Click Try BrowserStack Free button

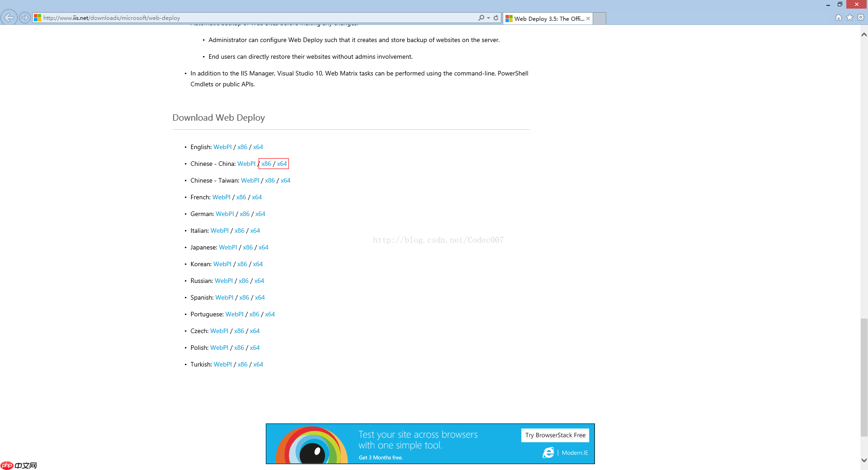pyautogui.click(x=555, y=435)
